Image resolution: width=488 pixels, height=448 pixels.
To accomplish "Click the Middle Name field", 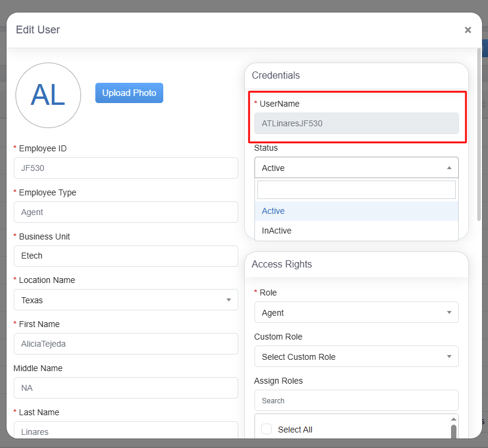I will (126, 388).
